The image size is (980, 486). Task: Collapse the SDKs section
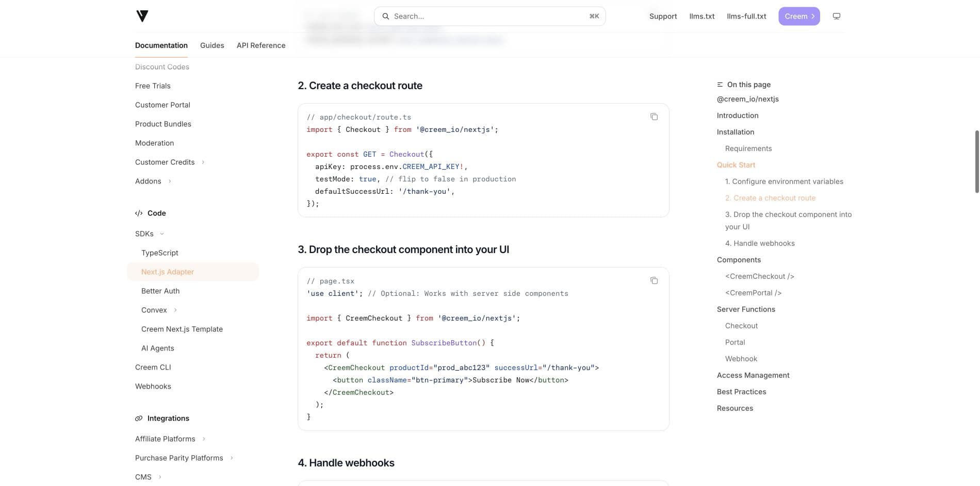point(150,234)
